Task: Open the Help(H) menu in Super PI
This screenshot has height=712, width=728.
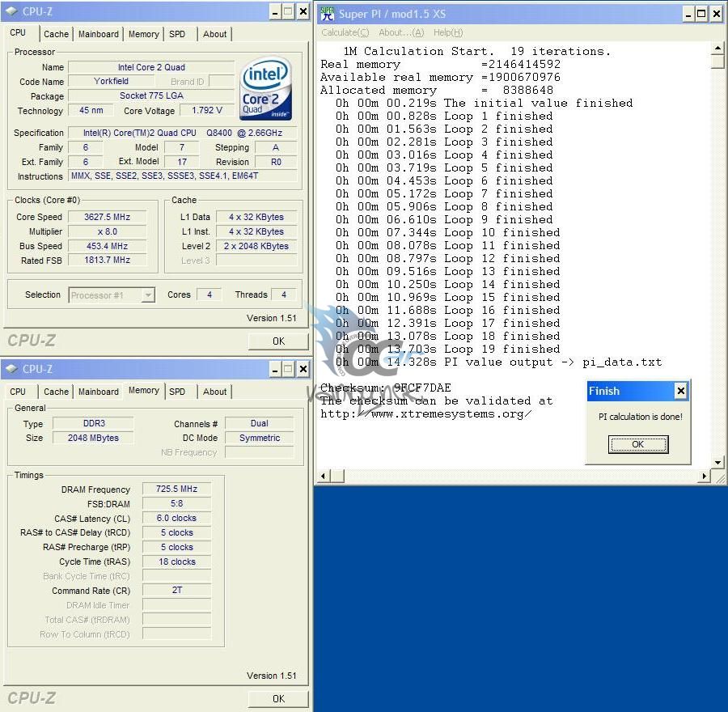Action: (448, 32)
